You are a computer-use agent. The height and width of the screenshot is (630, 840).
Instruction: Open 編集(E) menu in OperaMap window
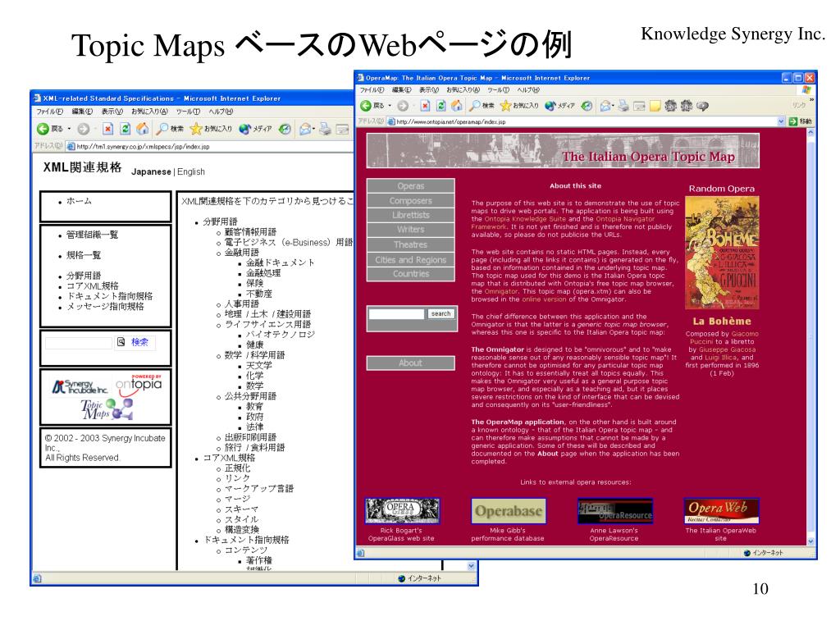[401, 90]
